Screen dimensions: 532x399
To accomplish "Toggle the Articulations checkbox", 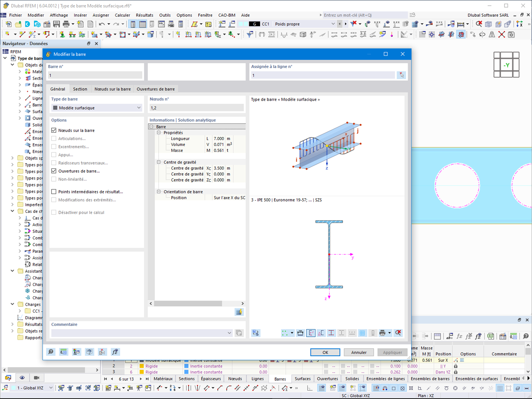I will coord(54,138).
